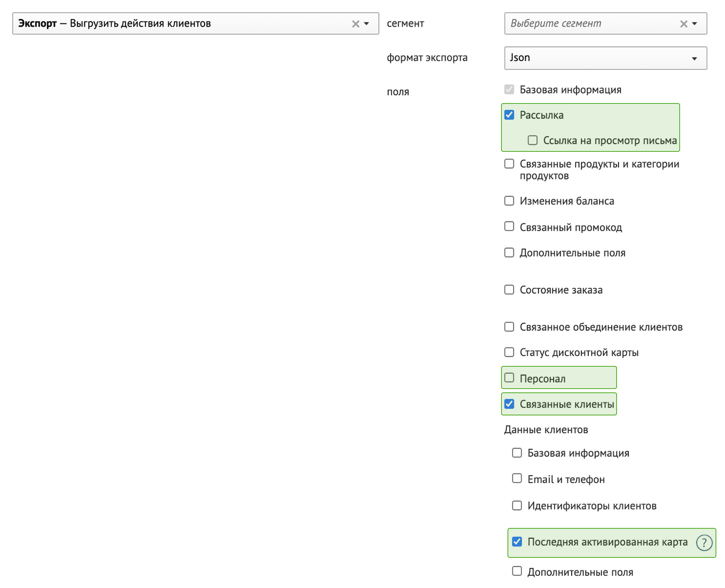Click the help question mark icon beside Последняя активированная карта
The width and height of the screenshot is (725, 588).
click(x=704, y=543)
